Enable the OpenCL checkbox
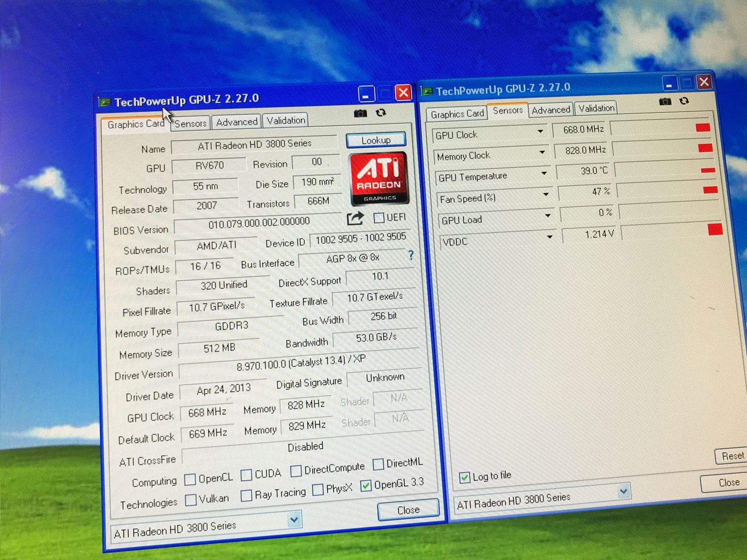 coord(190,479)
